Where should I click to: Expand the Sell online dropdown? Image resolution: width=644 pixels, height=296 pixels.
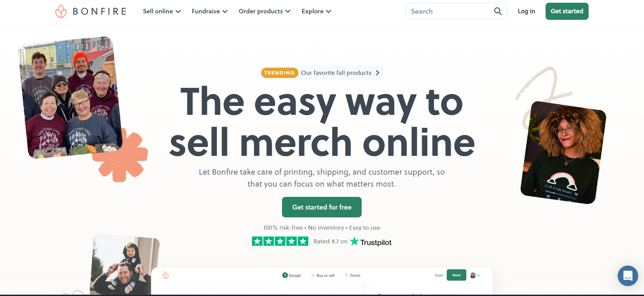[162, 11]
